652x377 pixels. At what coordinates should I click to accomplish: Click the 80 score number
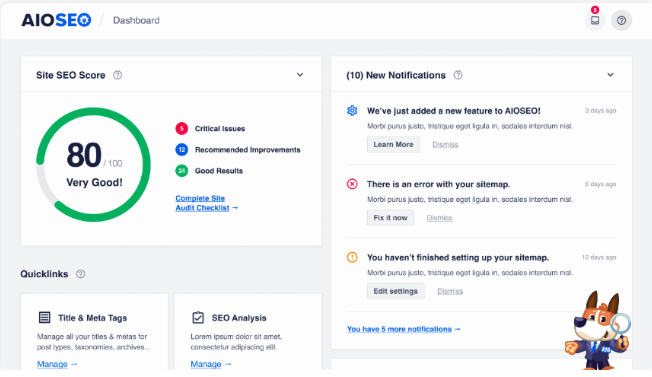pyautogui.click(x=84, y=155)
